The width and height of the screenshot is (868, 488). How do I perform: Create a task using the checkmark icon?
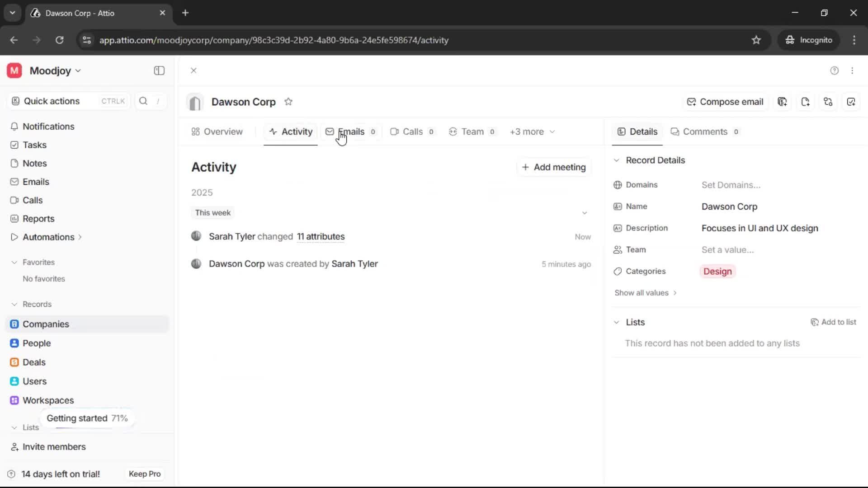(x=852, y=102)
